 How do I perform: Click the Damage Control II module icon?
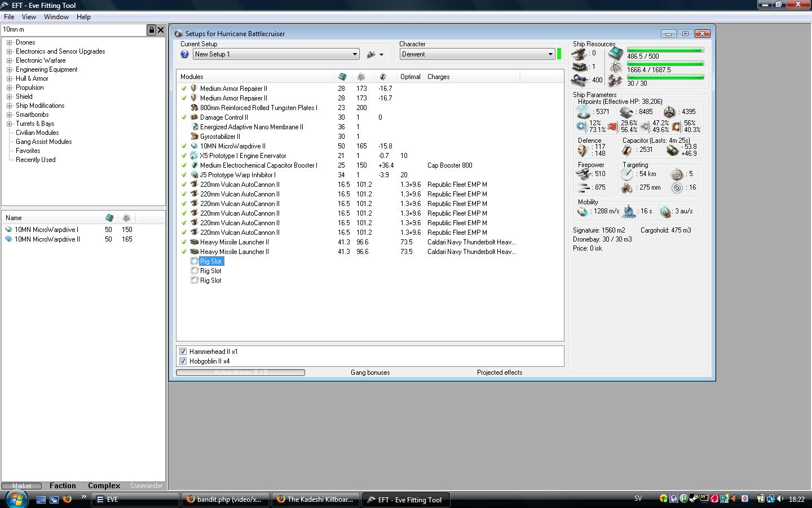click(x=194, y=117)
